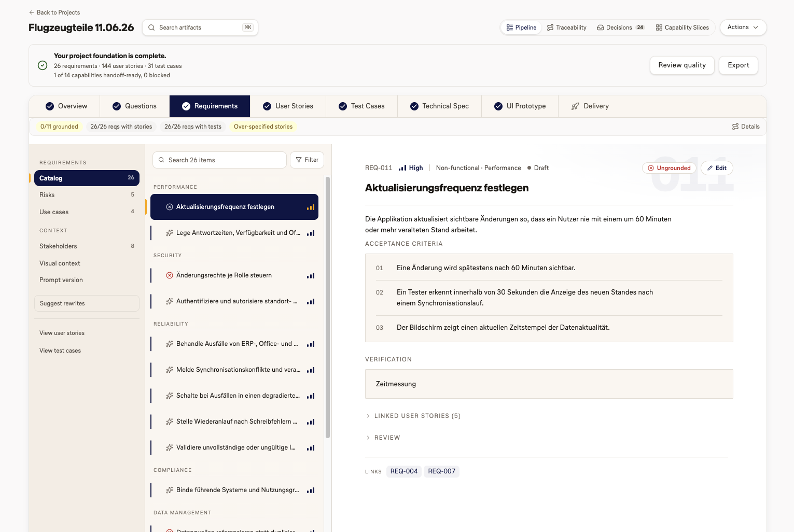794x532 pixels.
Task: Expand the Review section
Action: pyautogui.click(x=383, y=438)
